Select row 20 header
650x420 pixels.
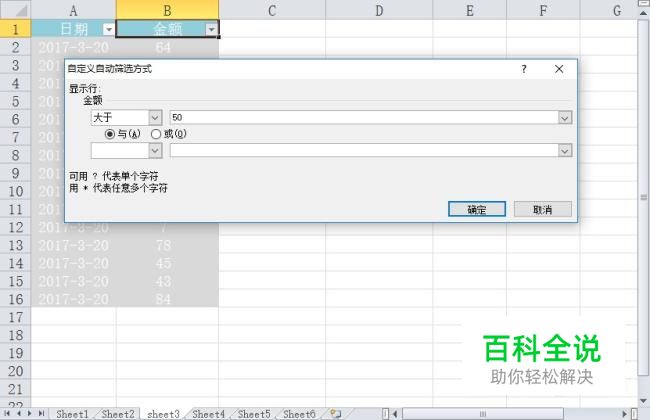(15, 371)
